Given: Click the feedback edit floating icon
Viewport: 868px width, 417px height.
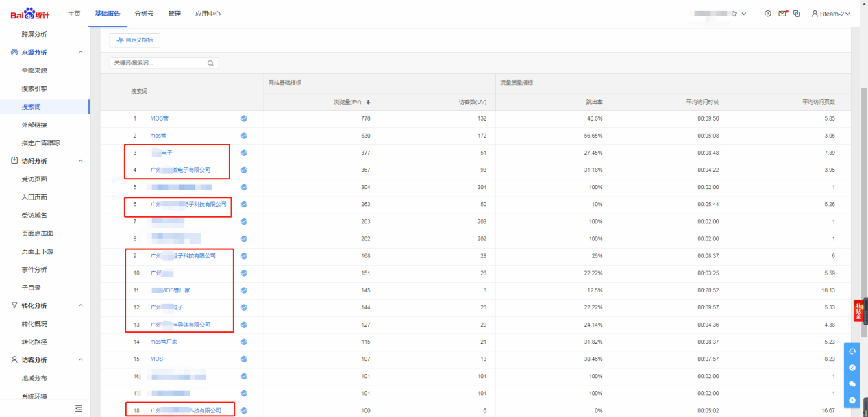Looking at the screenshot, I should click(852, 368).
